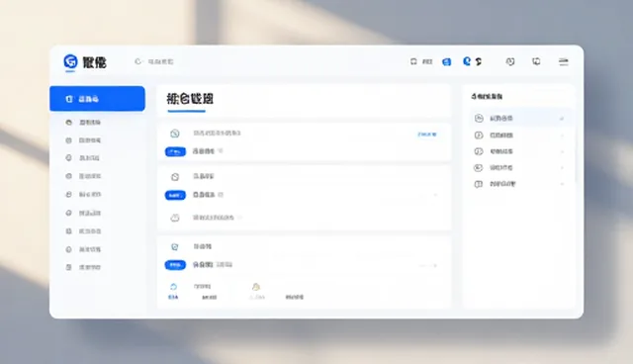Click the blue pill button in second card
Viewport: 633px width, 364px height.
pyautogui.click(x=175, y=195)
